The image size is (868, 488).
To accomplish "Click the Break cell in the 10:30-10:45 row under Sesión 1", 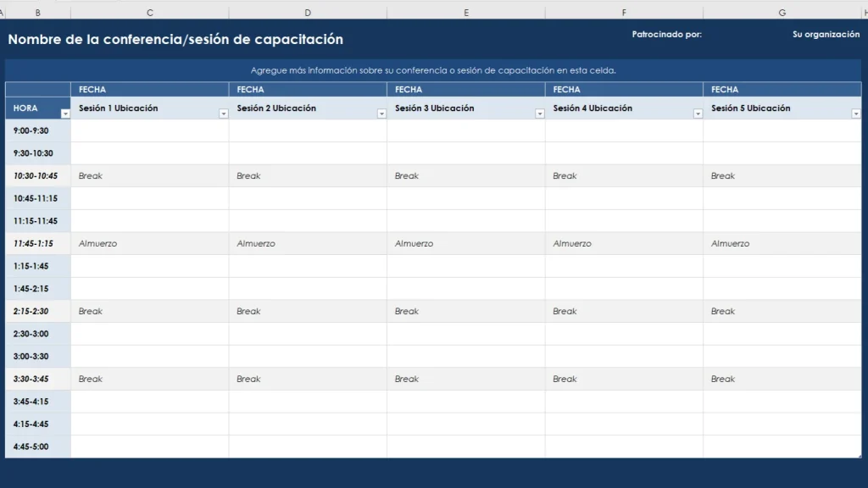I will pos(149,175).
